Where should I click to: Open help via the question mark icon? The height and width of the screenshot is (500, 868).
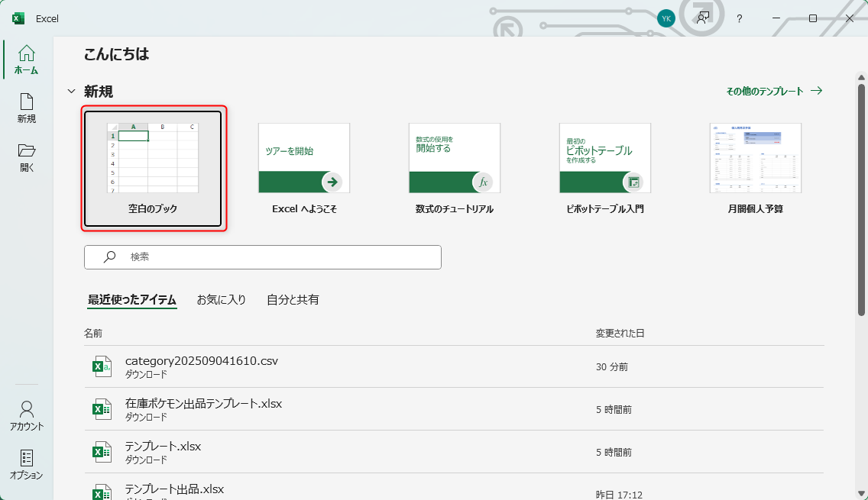click(x=739, y=18)
